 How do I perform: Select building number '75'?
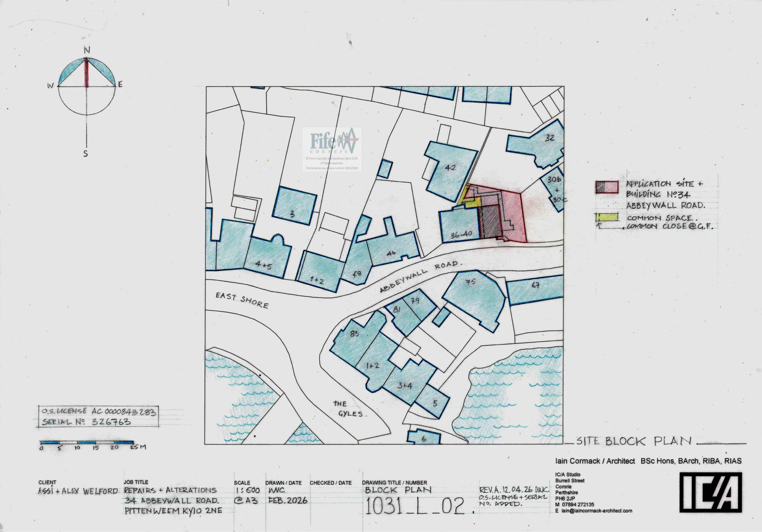[471, 282]
